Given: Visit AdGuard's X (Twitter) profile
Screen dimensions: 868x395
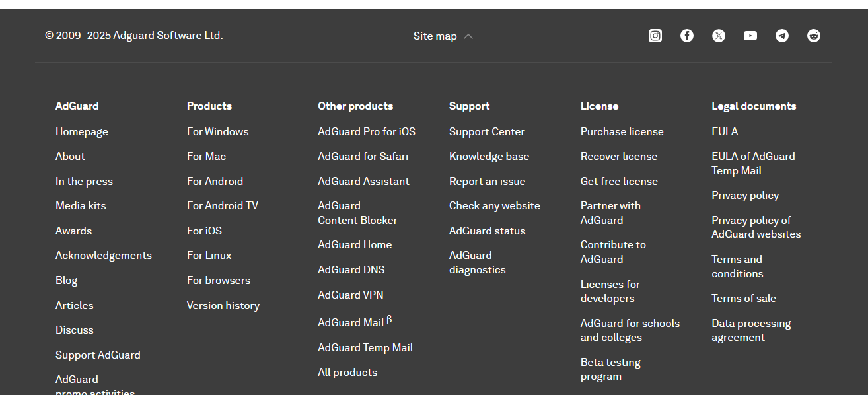Looking at the screenshot, I should pos(719,36).
